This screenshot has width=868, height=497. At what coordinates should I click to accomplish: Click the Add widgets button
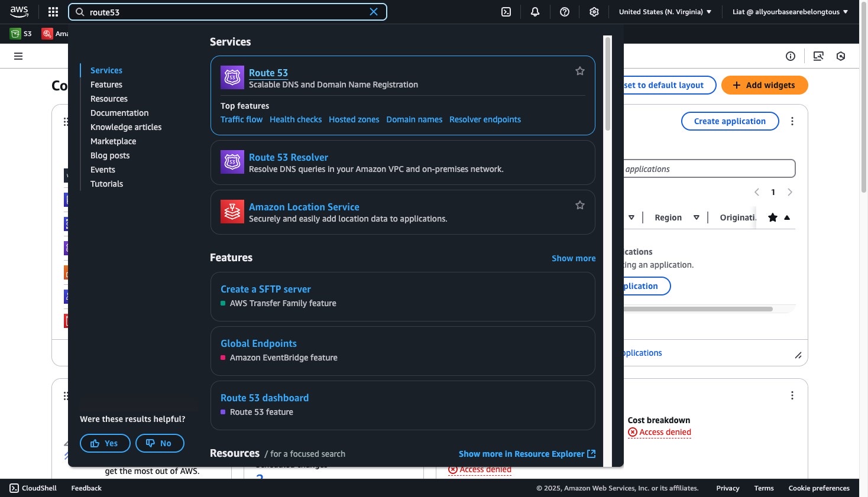[765, 85]
